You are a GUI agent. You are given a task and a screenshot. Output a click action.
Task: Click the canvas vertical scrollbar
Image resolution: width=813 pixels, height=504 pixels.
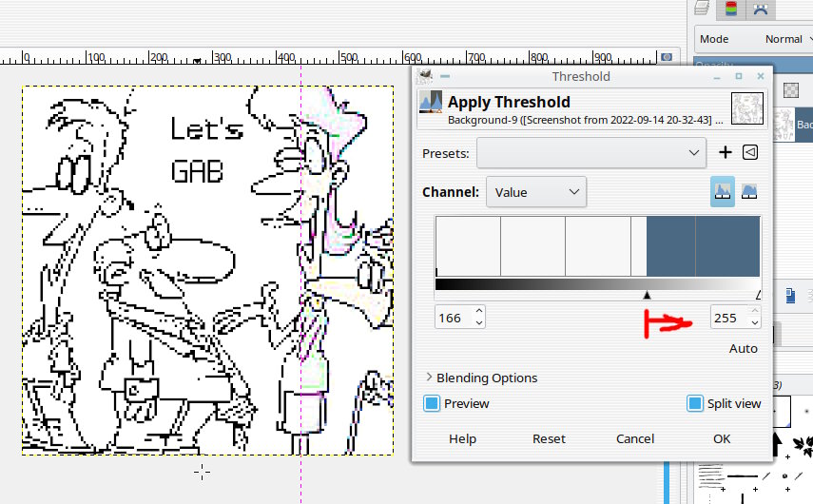click(x=668, y=483)
